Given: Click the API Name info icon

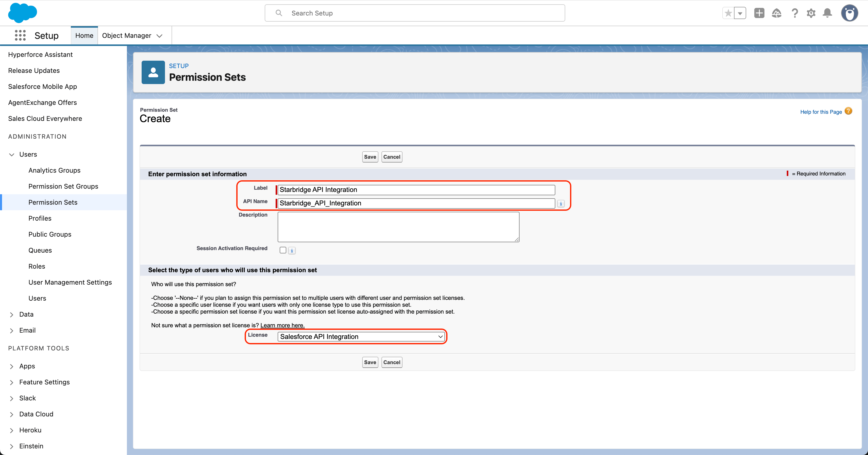Looking at the screenshot, I should 561,204.
